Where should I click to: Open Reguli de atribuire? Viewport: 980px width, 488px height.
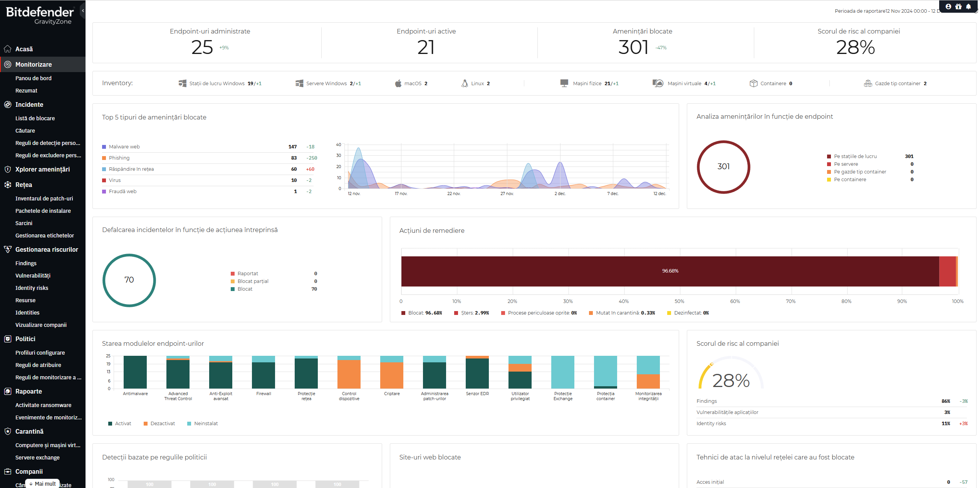click(x=38, y=365)
